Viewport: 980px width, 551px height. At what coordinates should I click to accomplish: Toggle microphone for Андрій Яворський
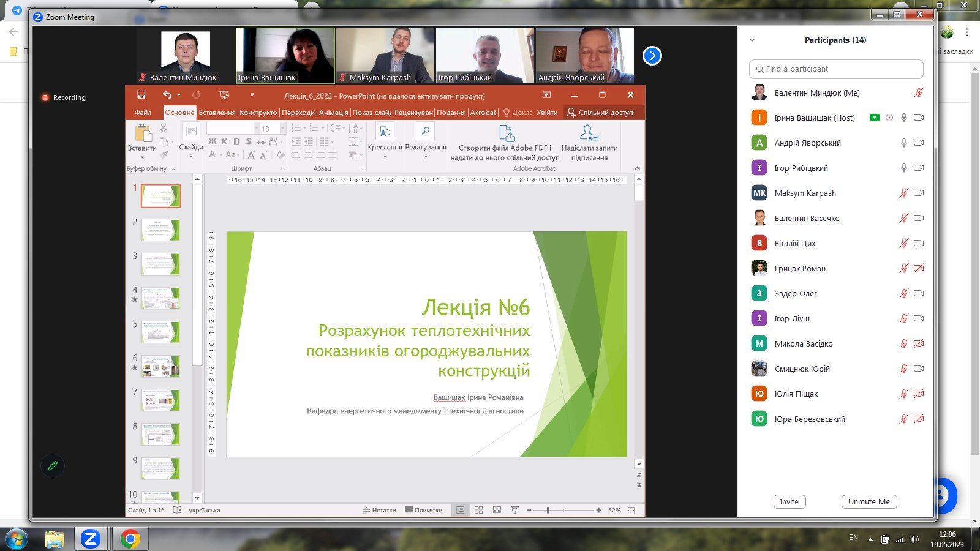[903, 143]
